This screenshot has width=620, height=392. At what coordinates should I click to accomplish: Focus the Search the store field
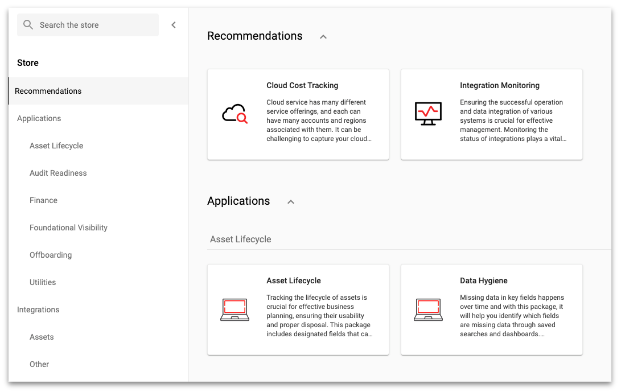click(88, 25)
